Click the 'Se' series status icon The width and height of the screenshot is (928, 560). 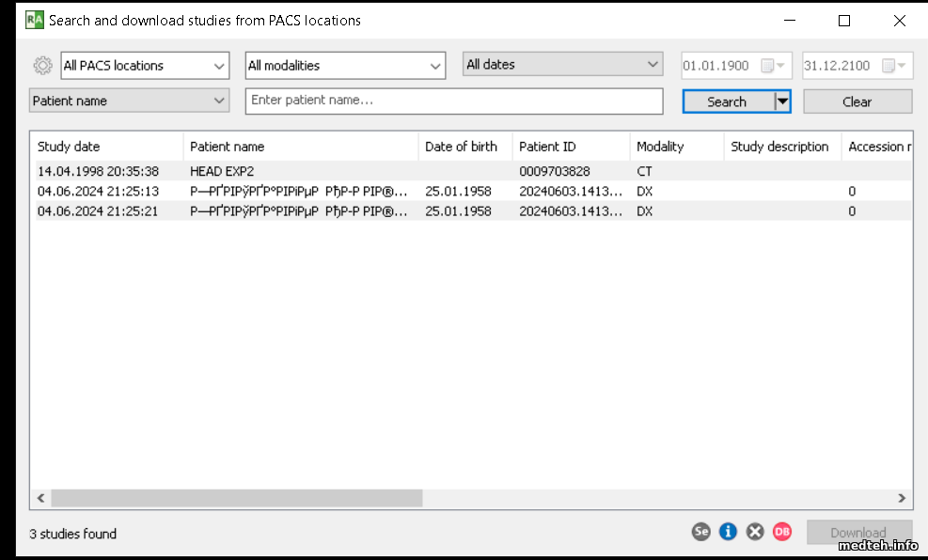(700, 532)
